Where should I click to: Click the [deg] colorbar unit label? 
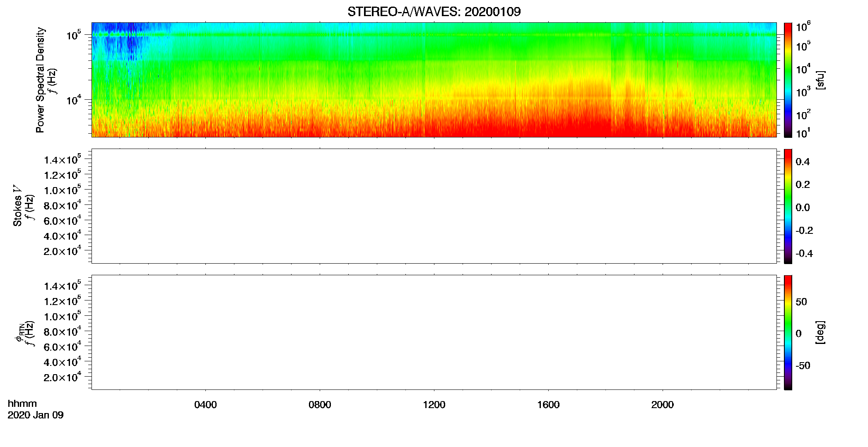click(820, 332)
